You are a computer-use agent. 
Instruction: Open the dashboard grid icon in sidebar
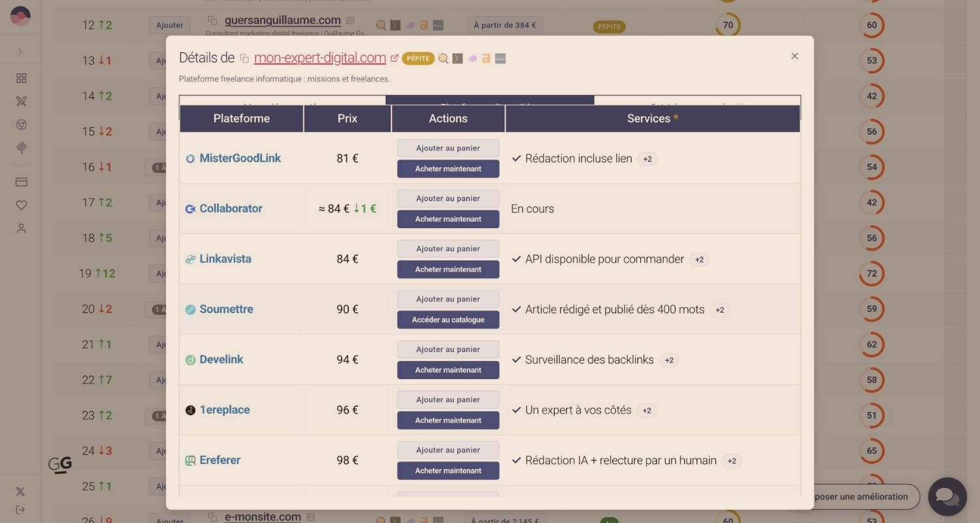22,78
